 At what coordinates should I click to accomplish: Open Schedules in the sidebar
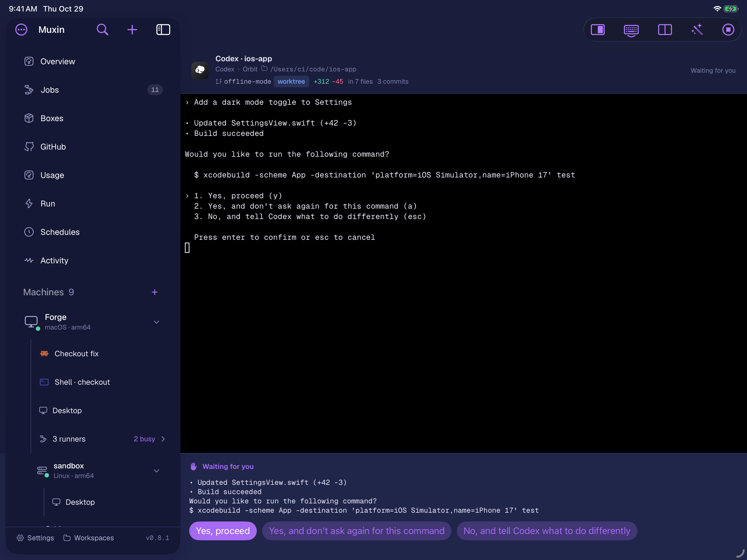(x=92, y=232)
